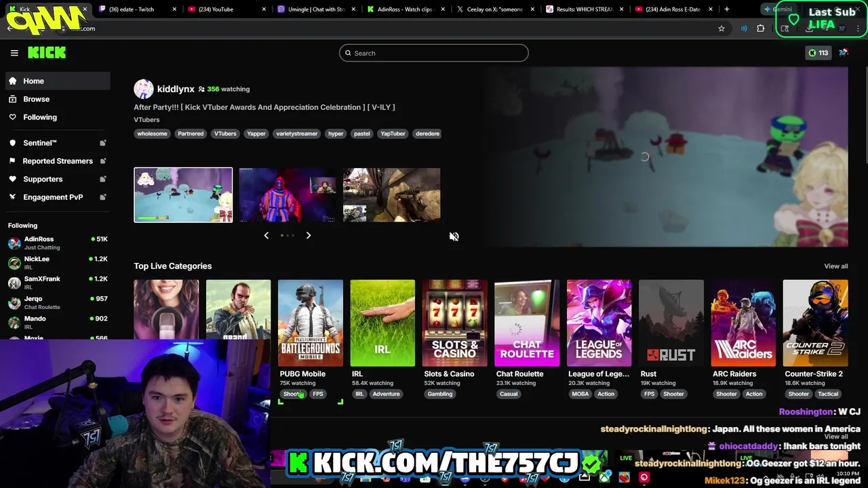Open Reported Streamers external link icon

102,161
